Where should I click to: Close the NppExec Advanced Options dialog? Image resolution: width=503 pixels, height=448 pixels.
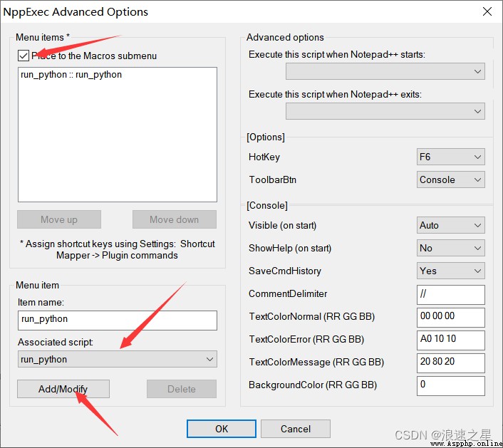click(x=487, y=11)
